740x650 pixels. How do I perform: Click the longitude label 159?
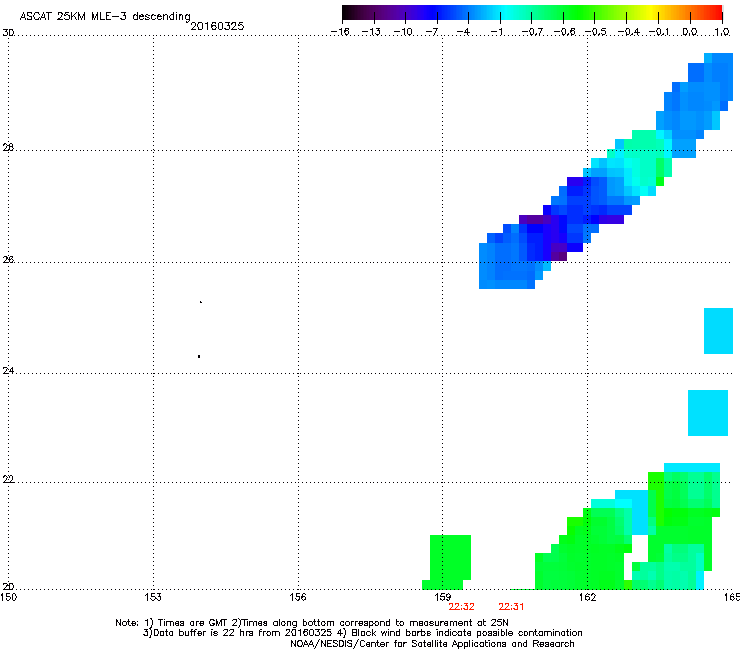click(443, 597)
